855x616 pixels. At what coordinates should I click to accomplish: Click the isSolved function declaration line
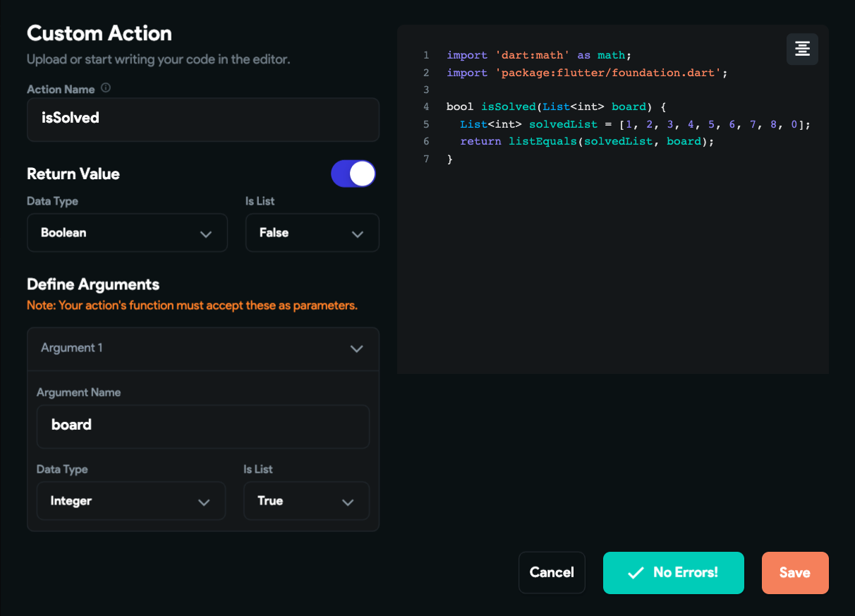tap(556, 107)
